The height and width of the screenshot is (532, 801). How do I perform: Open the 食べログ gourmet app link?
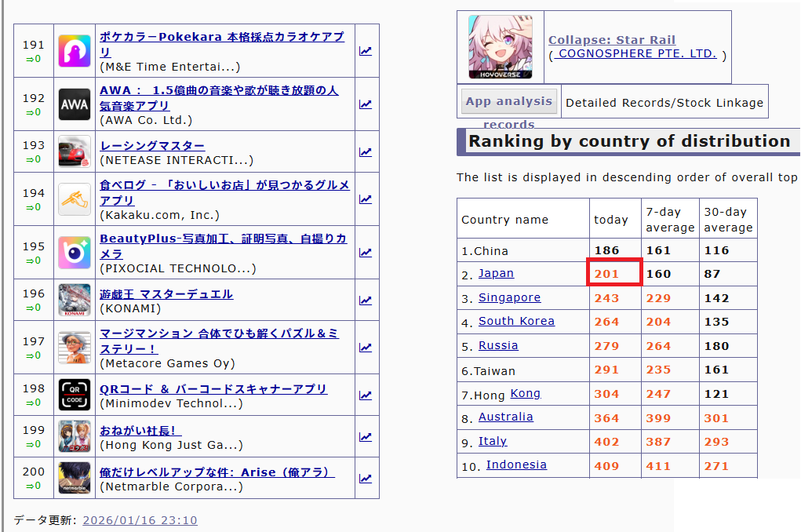click(x=224, y=193)
